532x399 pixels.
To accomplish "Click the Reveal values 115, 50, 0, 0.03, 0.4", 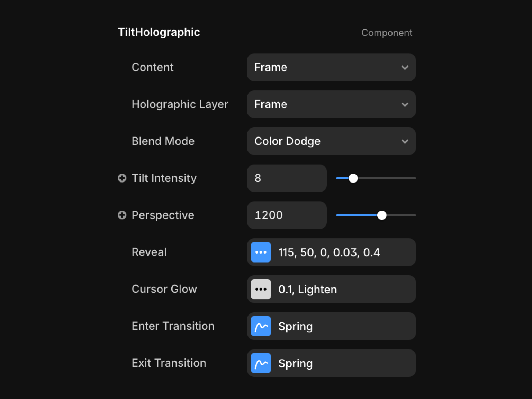I will (x=329, y=252).
